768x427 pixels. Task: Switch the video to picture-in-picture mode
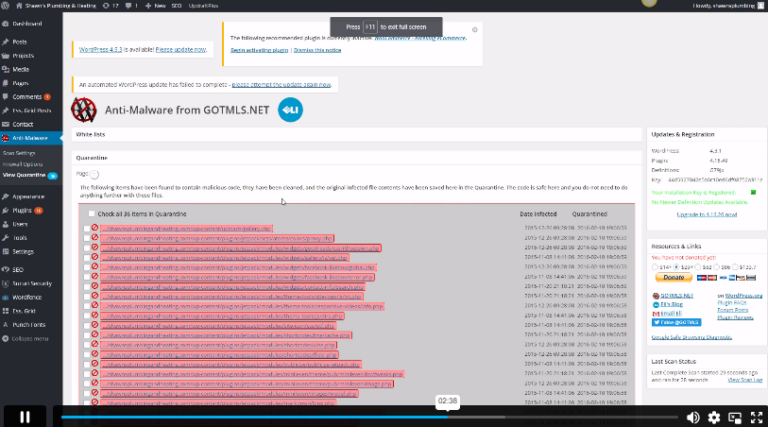[735, 417]
